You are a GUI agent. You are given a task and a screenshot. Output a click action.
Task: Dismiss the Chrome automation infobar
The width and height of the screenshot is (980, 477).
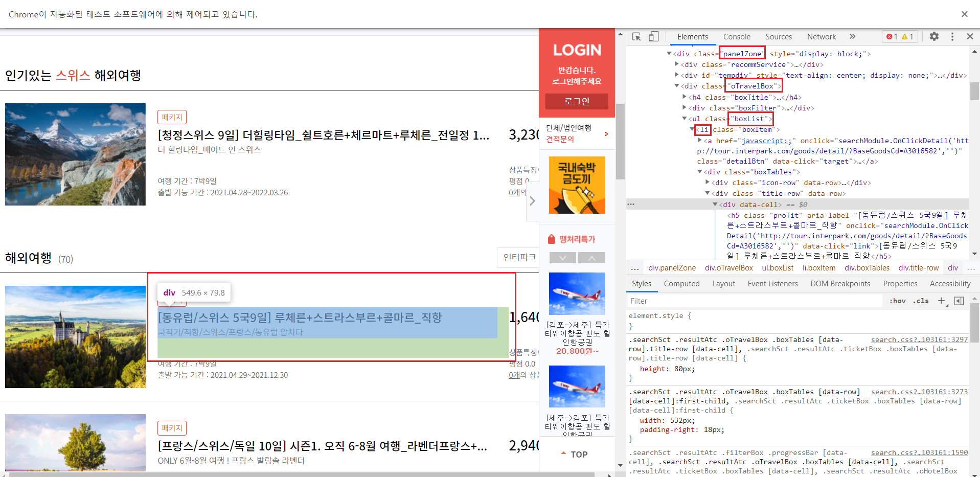(x=964, y=14)
